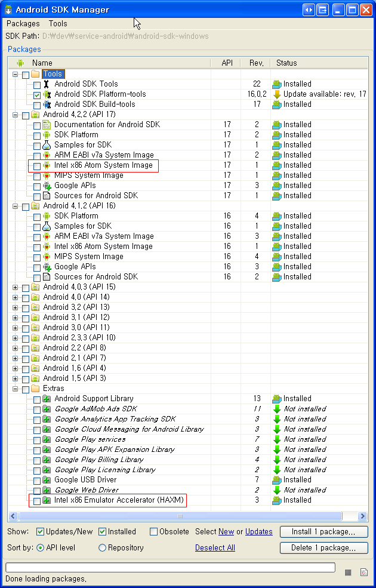376x588 pixels.
Task: Click the package list scroll left arrow
Action: (13, 516)
